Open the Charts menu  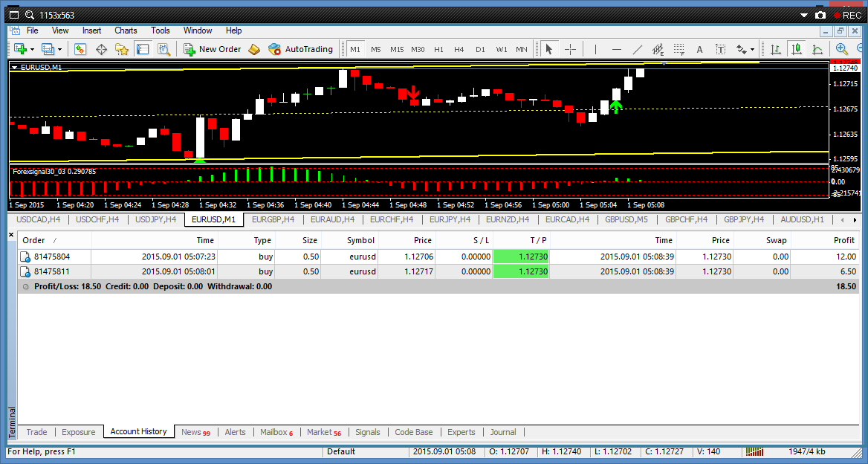[126, 30]
